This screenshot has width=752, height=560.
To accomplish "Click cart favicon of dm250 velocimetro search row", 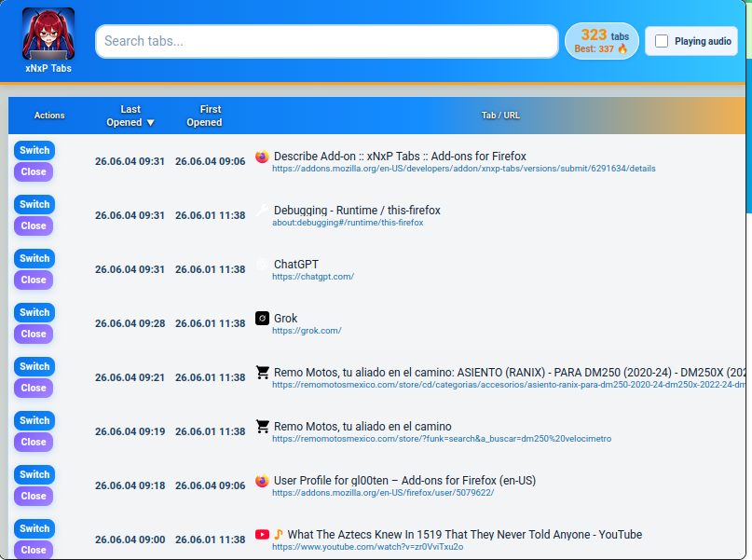I will click(262, 426).
